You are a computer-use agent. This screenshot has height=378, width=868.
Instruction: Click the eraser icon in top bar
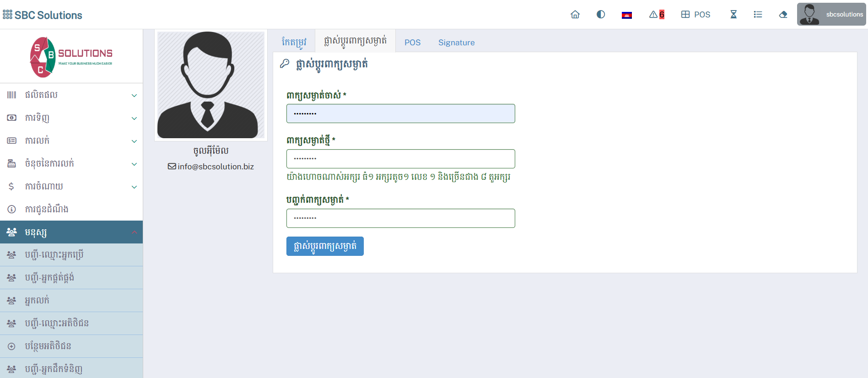[x=783, y=15]
